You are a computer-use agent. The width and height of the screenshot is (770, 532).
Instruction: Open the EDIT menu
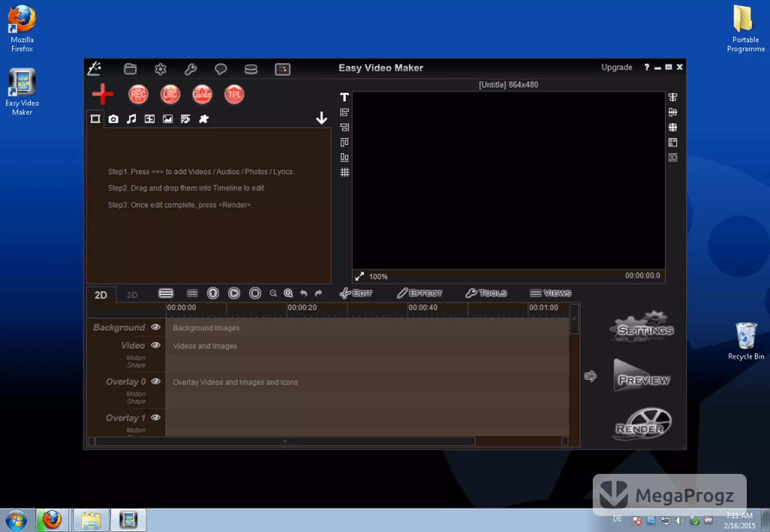pyautogui.click(x=356, y=293)
